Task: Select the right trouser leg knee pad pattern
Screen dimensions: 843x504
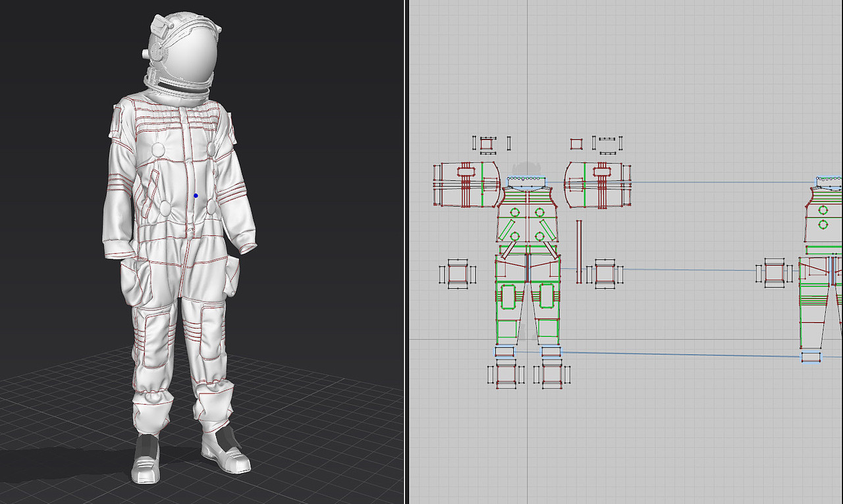Action: coord(546,296)
